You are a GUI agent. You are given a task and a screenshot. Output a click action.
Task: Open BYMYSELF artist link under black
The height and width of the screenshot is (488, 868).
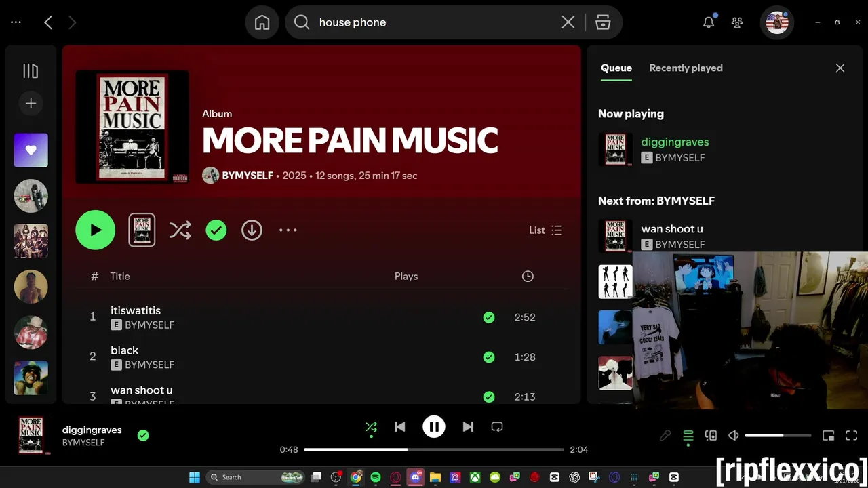(150, 365)
